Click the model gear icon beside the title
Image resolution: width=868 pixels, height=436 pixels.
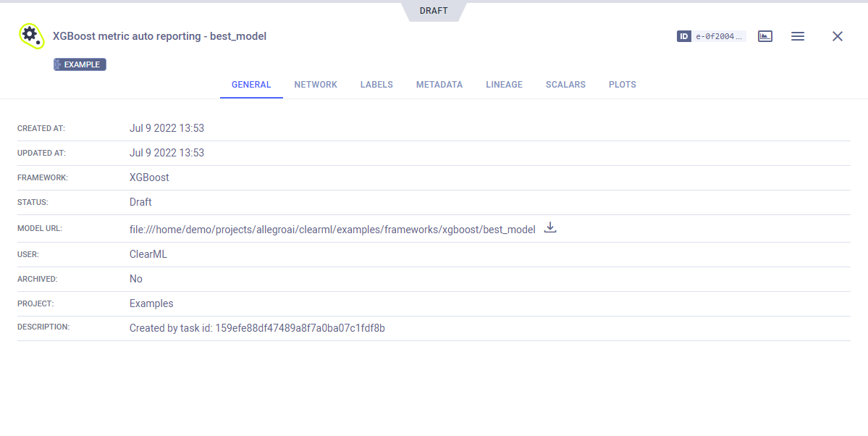point(31,35)
